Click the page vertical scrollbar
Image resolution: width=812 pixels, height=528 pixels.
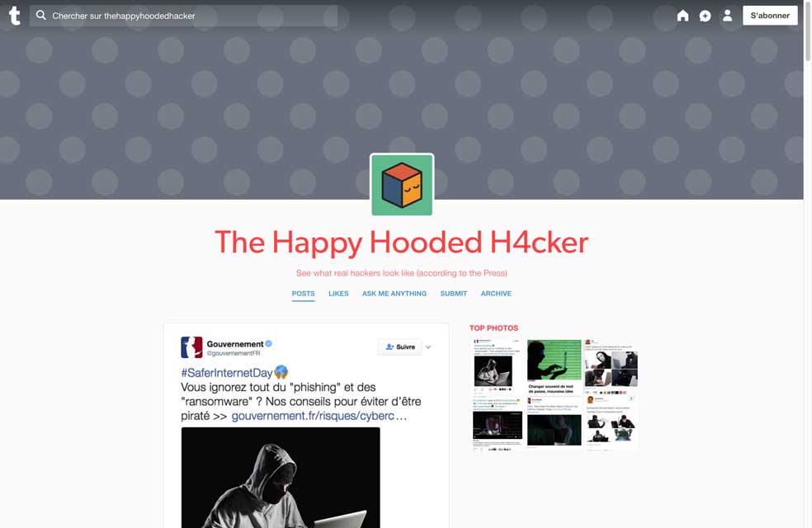pos(807,264)
